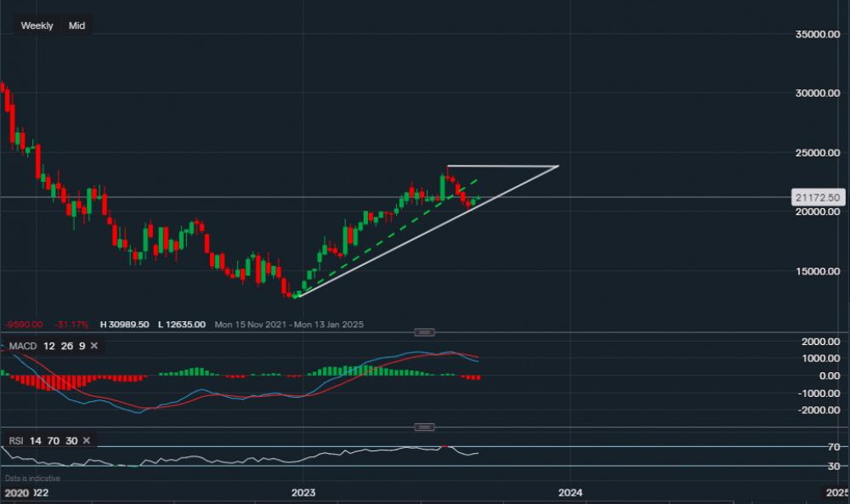The image size is (850, 504).
Task: Grab the resize handle above RSI panel
Action: pyautogui.click(x=425, y=427)
